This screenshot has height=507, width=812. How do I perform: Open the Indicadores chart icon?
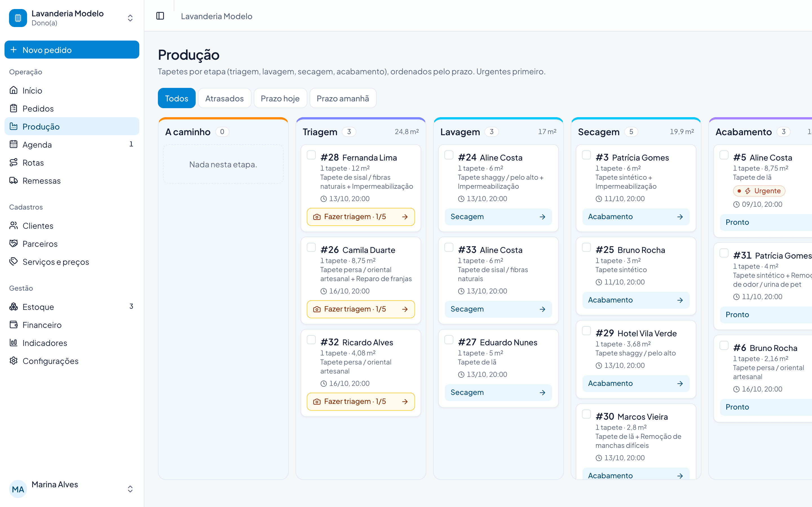(x=14, y=343)
